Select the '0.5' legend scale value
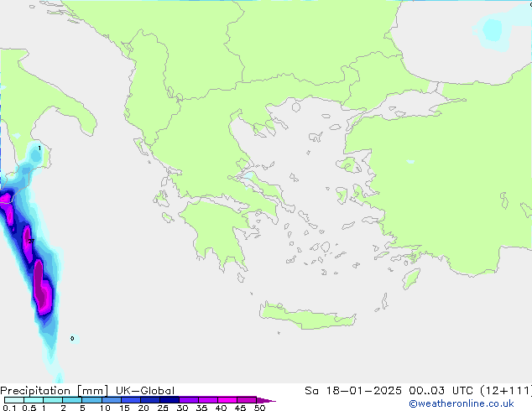 click(x=29, y=408)
